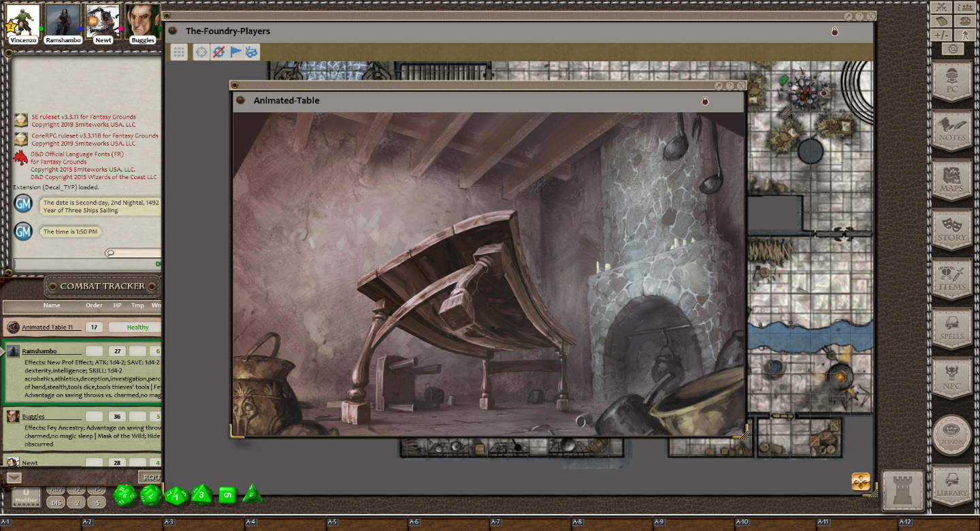The width and height of the screenshot is (980, 531).
Task: Click the +5 modifier button
Action: 97,490
